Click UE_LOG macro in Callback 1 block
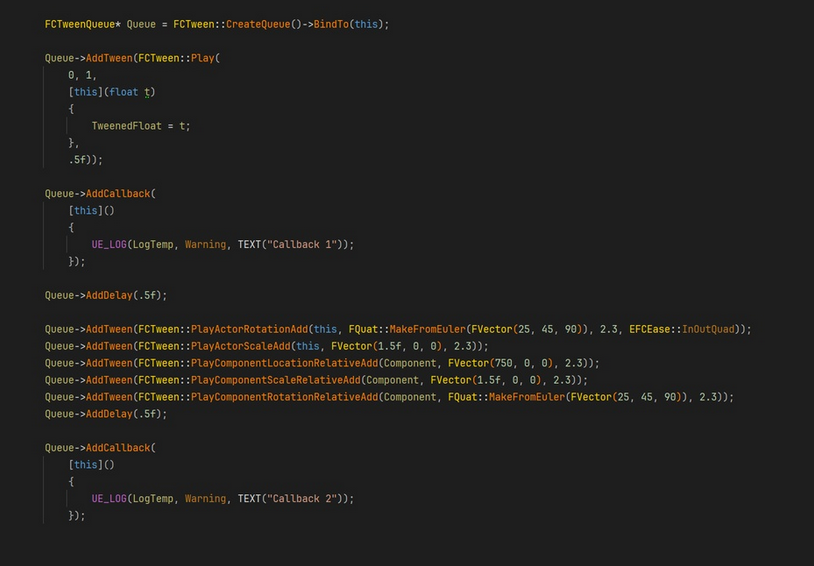The image size is (814, 566). coord(109,245)
